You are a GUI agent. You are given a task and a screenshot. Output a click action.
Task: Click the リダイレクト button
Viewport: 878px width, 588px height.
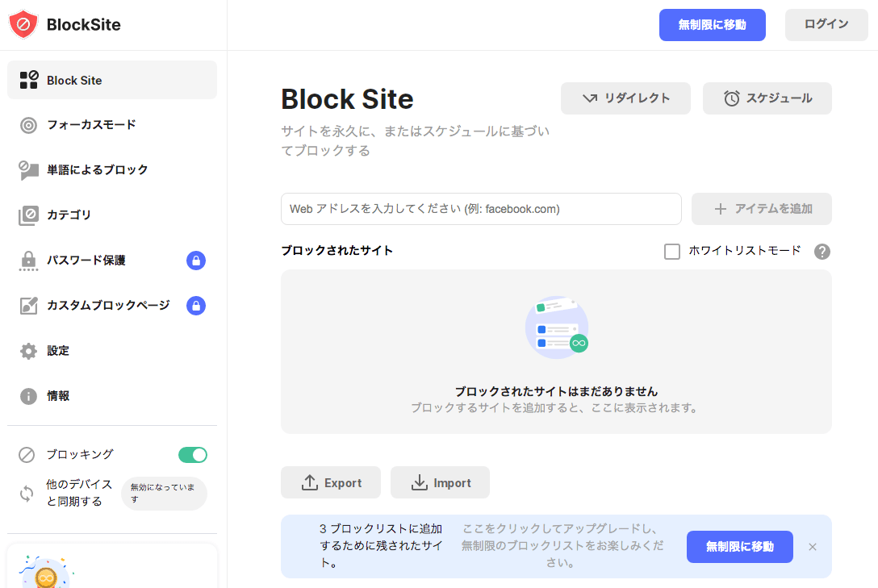625,98
